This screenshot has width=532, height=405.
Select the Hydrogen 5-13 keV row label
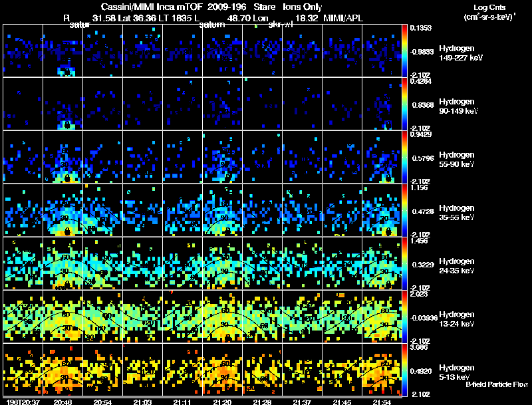point(457,372)
